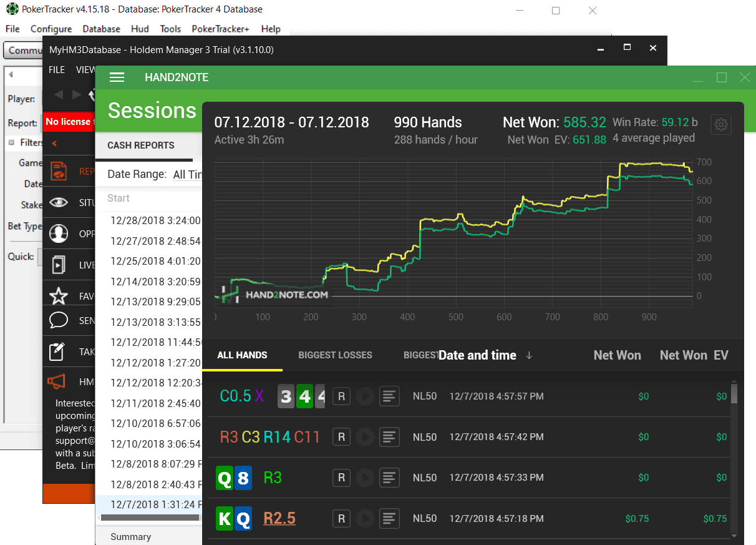The image size is (756, 545).
Task: Open the Hand2Note hamburger menu
Action: (117, 77)
